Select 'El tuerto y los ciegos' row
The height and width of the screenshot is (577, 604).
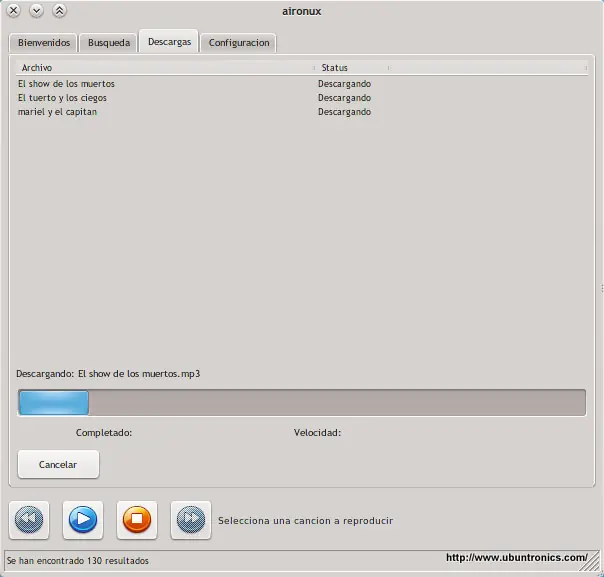point(302,98)
